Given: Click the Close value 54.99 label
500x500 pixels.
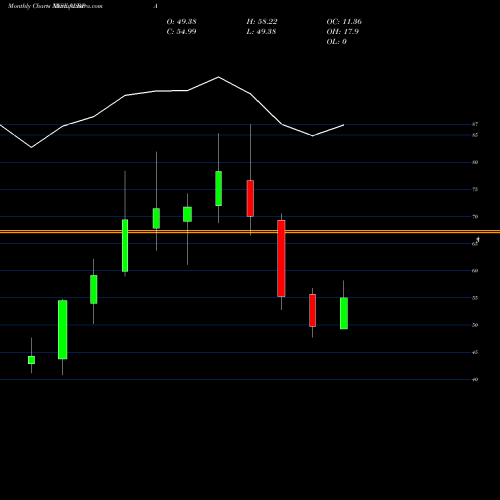Looking at the screenshot, I should (x=181, y=32).
